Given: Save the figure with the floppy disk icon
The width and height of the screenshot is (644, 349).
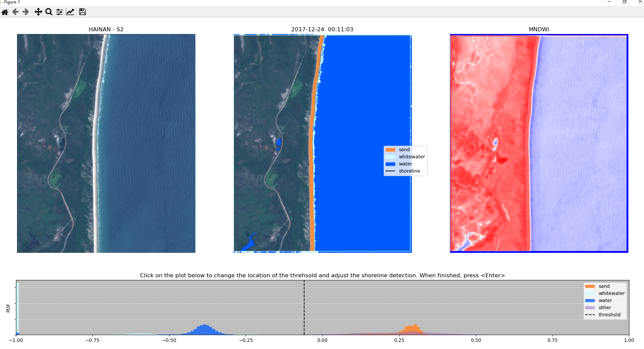Looking at the screenshot, I should [82, 12].
